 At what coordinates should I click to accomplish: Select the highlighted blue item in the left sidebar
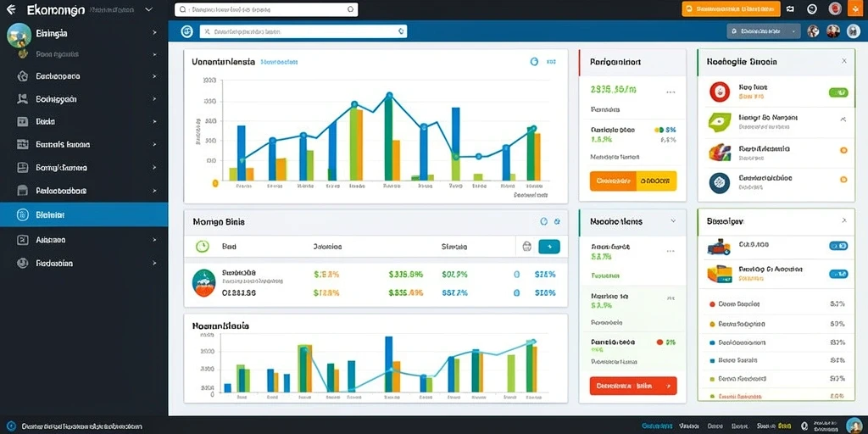coord(84,214)
